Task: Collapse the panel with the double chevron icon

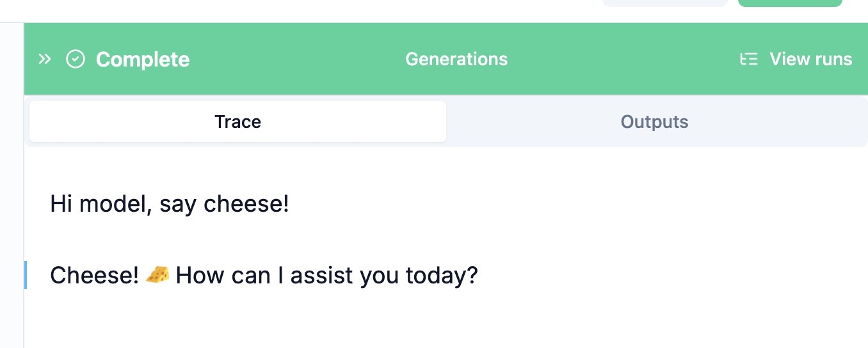Action: pos(44,59)
